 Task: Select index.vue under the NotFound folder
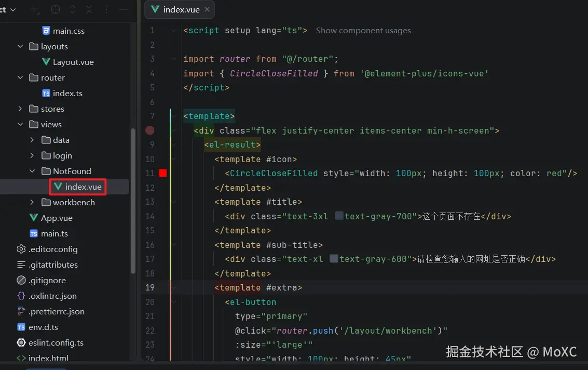[x=83, y=187]
